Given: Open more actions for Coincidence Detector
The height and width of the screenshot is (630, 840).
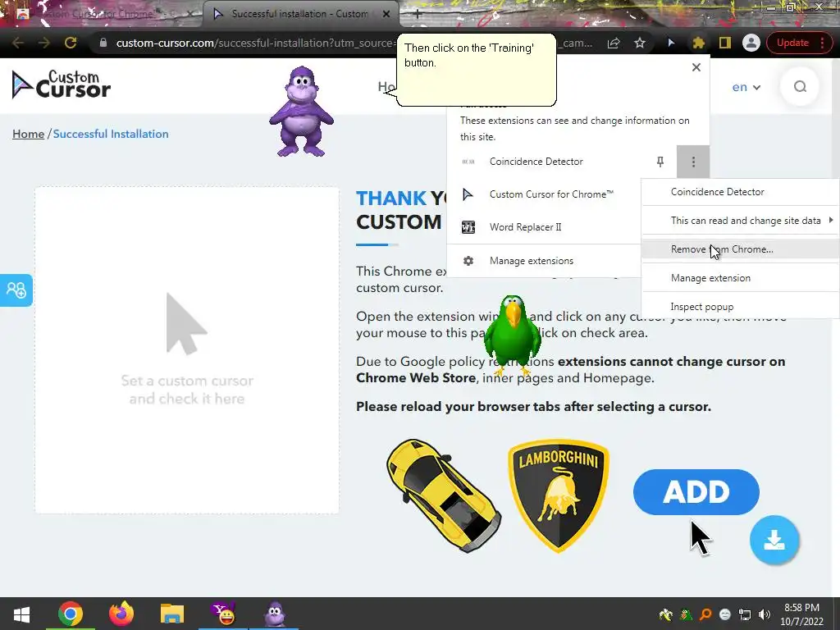Looking at the screenshot, I should point(693,162).
